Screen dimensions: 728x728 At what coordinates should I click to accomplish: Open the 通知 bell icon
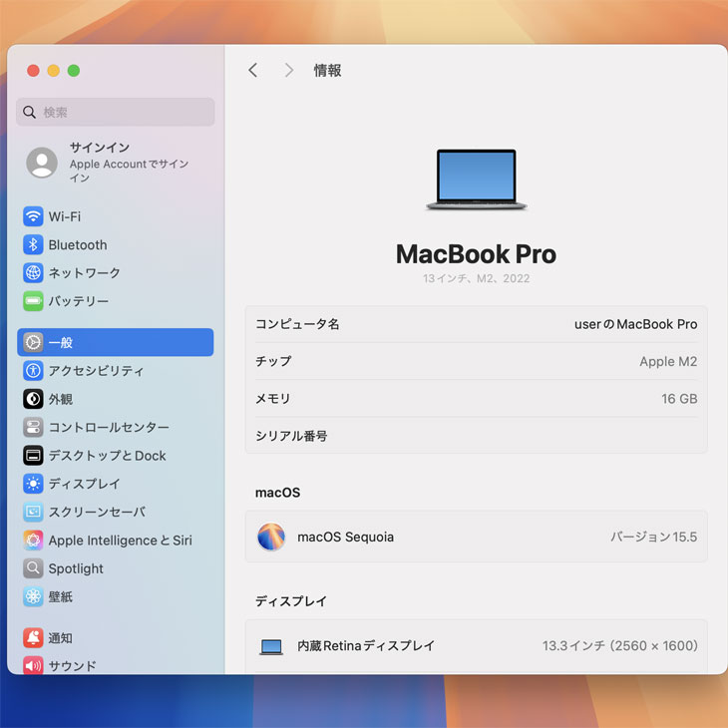[x=33, y=638]
